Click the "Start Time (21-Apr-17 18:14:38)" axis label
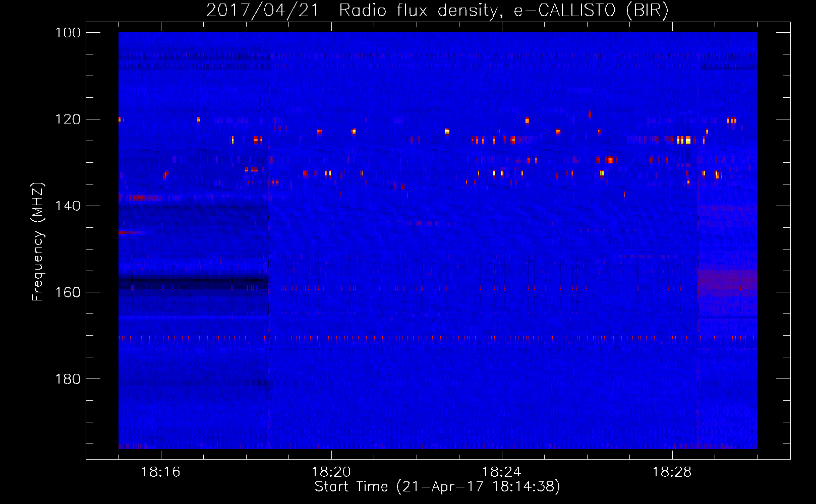Image resolution: width=816 pixels, height=504 pixels. (x=437, y=487)
